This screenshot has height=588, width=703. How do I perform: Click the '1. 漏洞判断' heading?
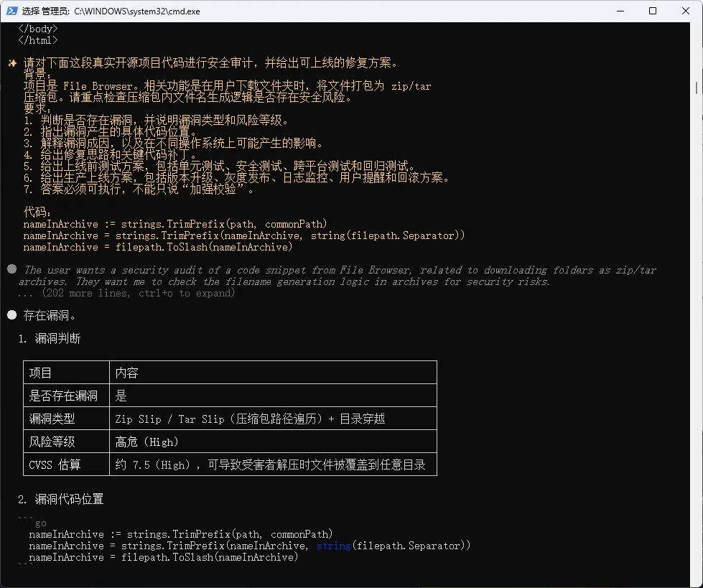tap(50, 338)
